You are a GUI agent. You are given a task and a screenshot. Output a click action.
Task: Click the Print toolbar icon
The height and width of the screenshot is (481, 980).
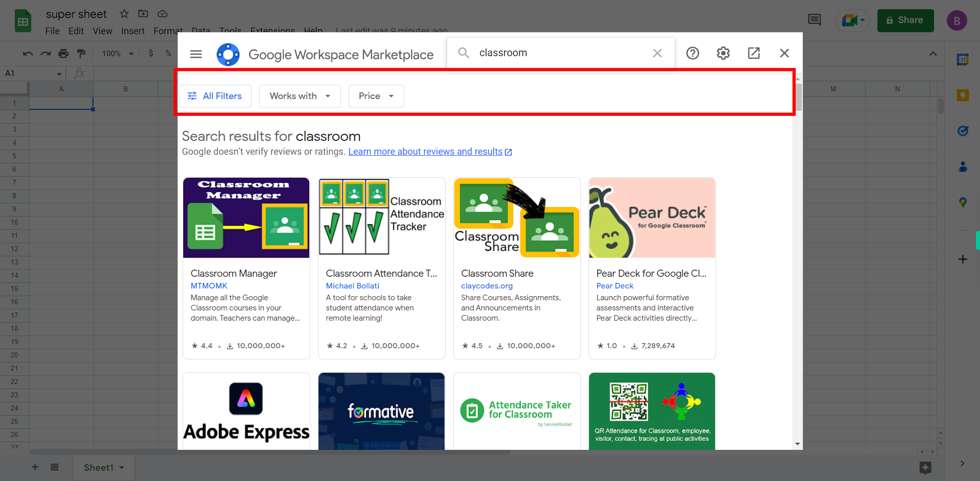63,54
